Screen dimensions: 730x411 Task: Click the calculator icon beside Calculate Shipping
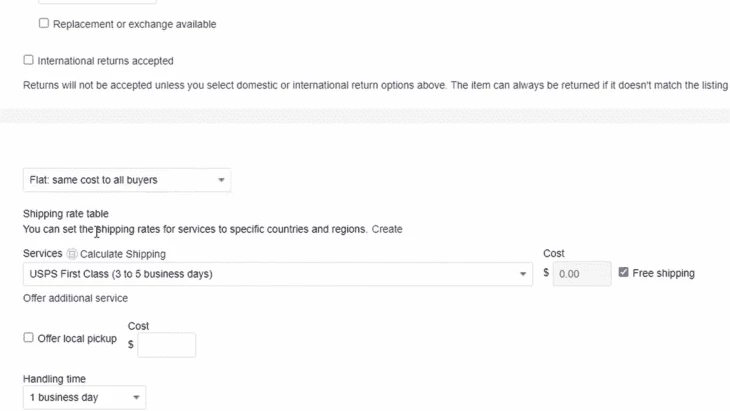[x=72, y=254]
